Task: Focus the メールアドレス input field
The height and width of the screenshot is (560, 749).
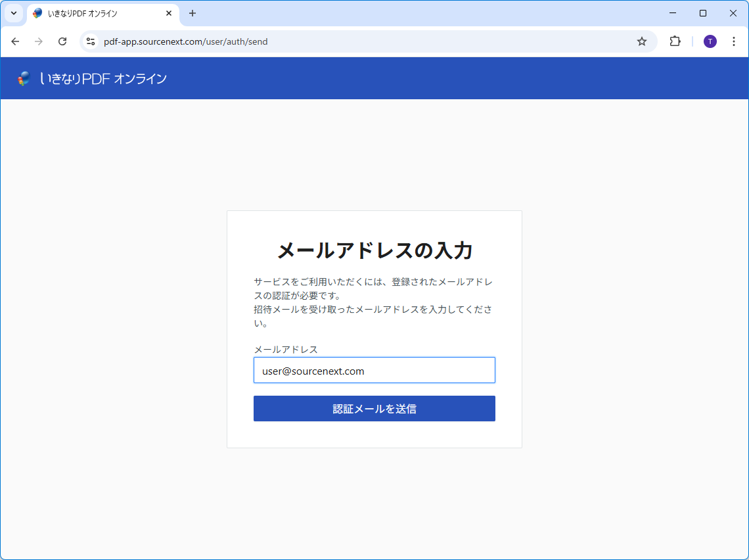Action: [x=374, y=371]
